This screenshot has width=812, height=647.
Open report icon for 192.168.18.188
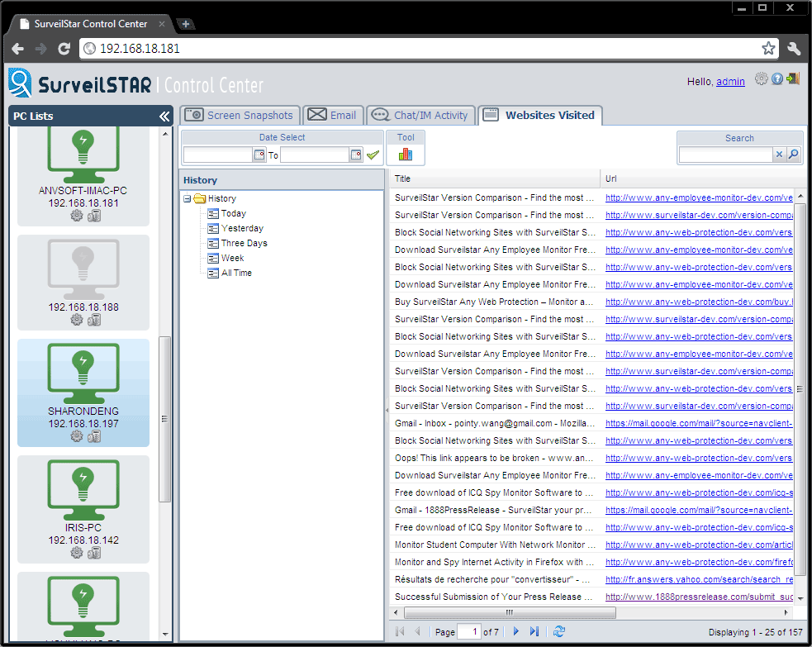click(94, 320)
